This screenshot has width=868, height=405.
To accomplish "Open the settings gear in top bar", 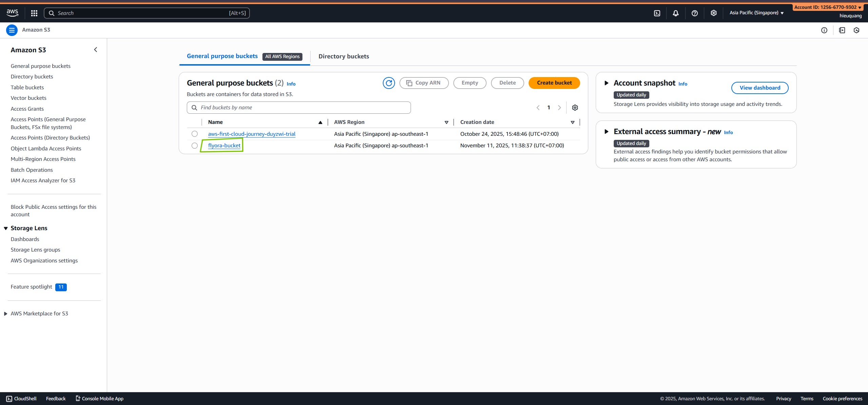I will [713, 13].
